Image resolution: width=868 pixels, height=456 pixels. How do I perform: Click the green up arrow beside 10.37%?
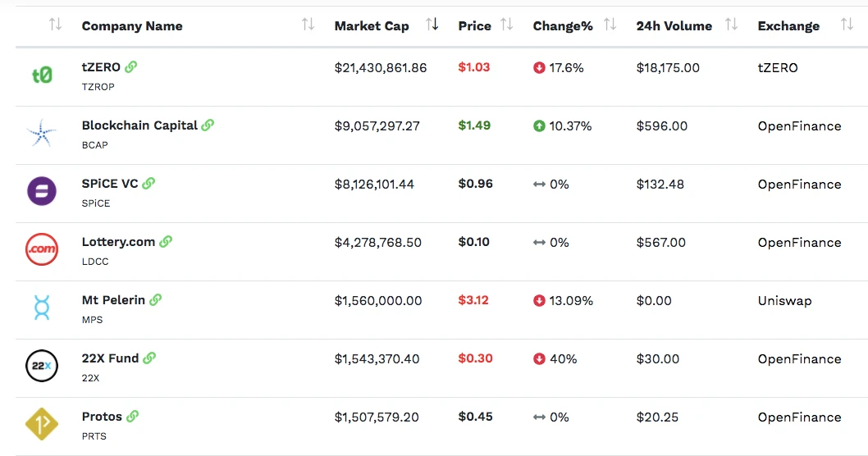[x=539, y=125]
